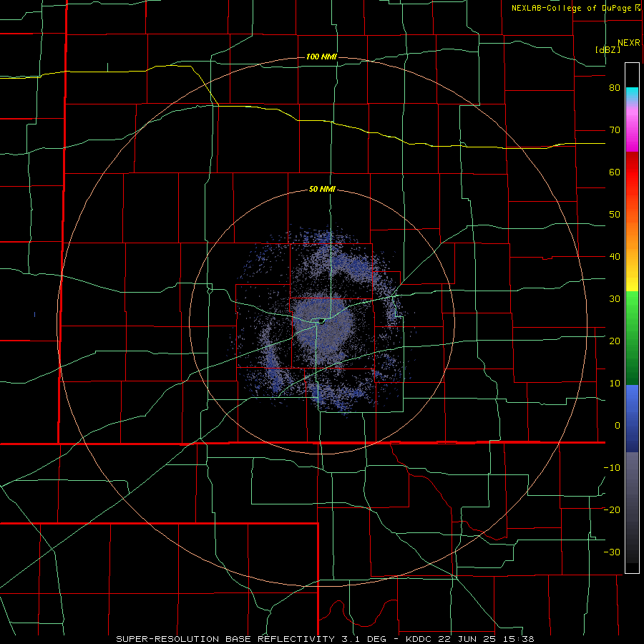The image size is (644, 644).
Task: Click the 50 NMI range ring label
Action: [322, 190]
